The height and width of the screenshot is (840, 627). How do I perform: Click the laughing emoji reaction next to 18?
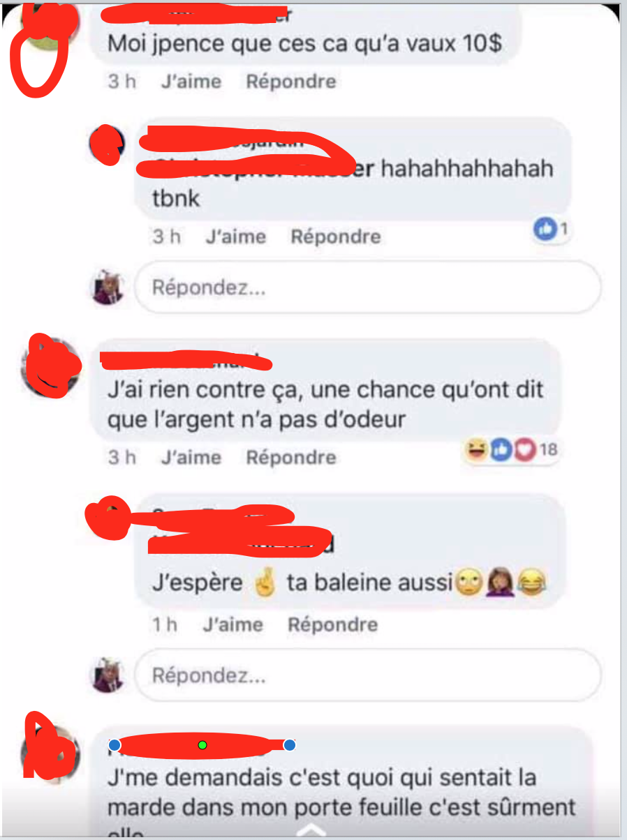click(x=478, y=451)
